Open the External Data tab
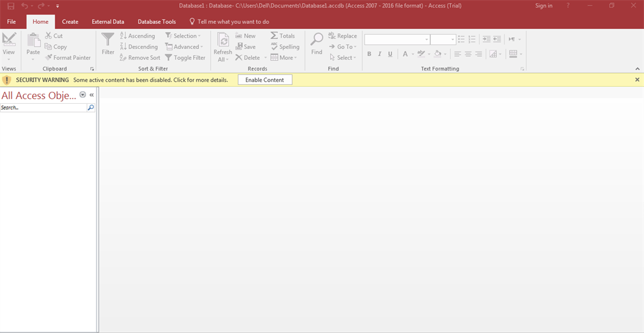The width and height of the screenshot is (644, 333). click(x=108, y=22)
